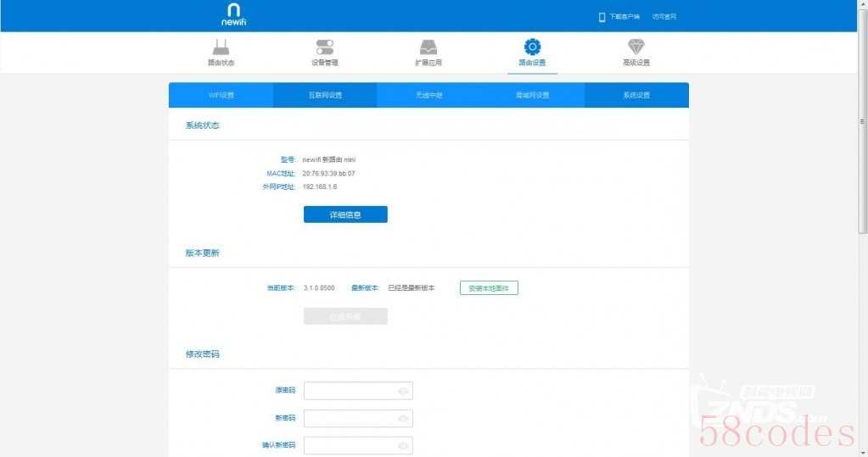
Task: Visit the 访问官网 link
Action: tap(664, 17)
